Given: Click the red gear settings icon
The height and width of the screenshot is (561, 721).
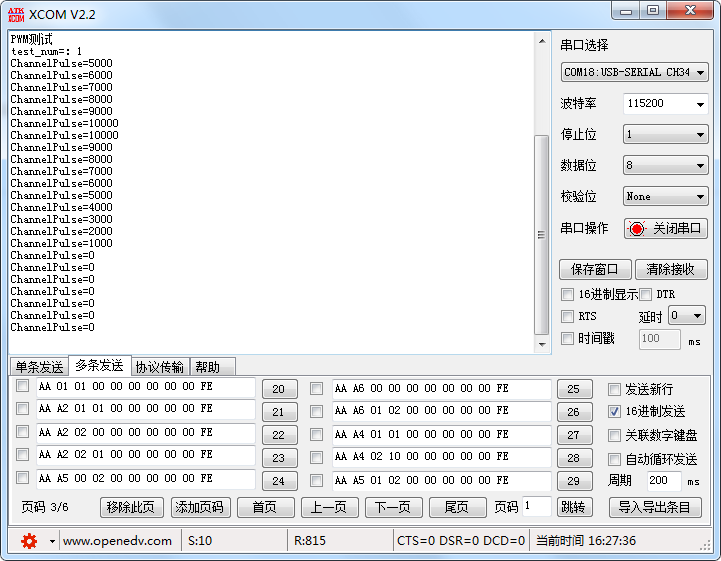Looking at the screenshot, I should (x=29, y=541).
